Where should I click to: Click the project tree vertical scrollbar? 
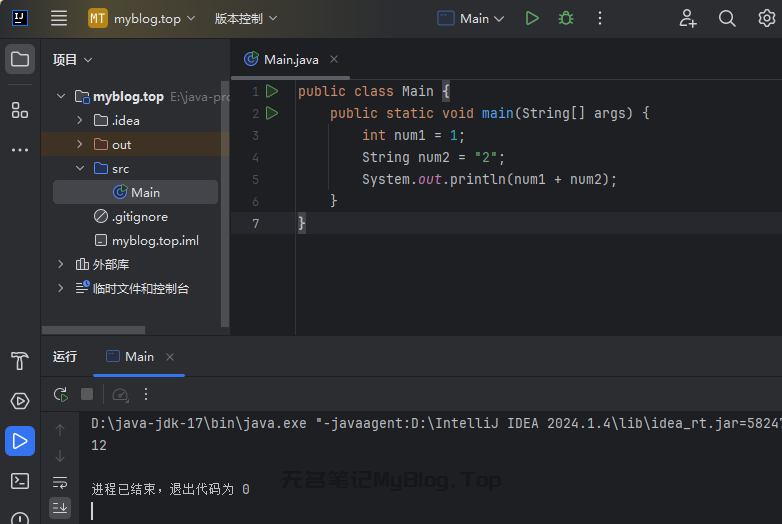225,204
